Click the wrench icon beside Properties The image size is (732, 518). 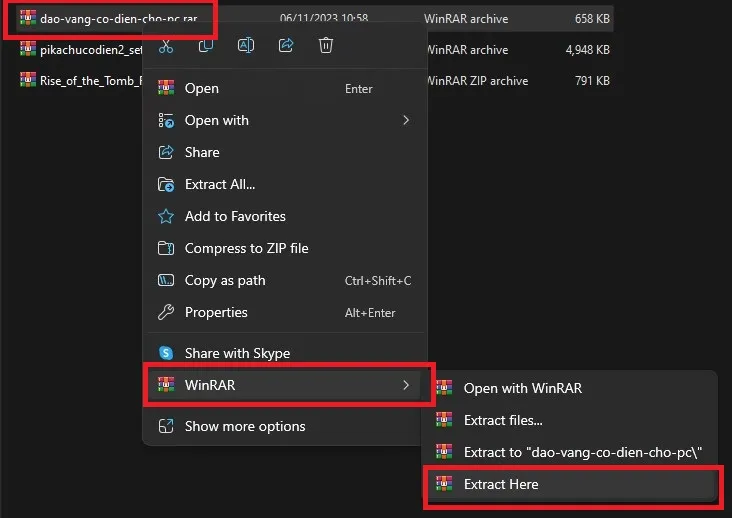[166, 312]
